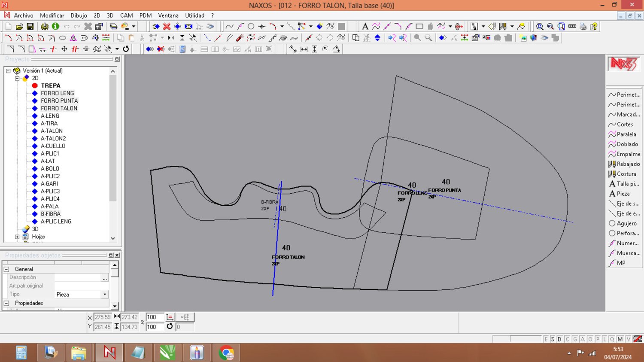
Task: Open the Tipo dropdown showing Pieza
Action: tap(105, 295)
